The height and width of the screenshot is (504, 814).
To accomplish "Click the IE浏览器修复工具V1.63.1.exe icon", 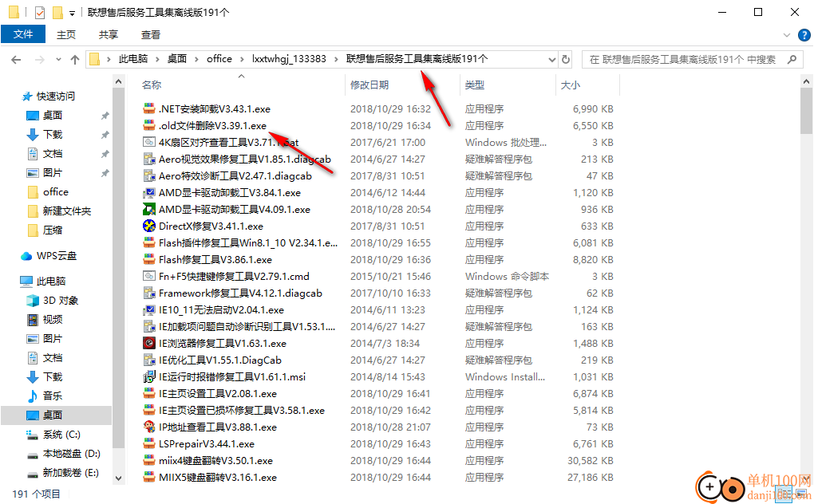I will coord(149,343).
